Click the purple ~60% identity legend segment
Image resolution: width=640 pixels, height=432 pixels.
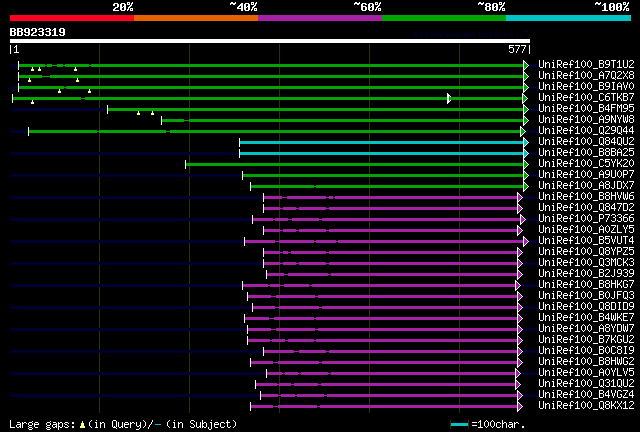(320, 18)
